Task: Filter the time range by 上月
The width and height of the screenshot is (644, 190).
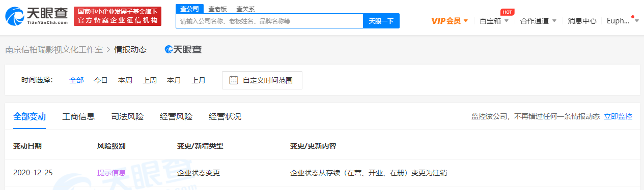Action: [x=199, y=80]
